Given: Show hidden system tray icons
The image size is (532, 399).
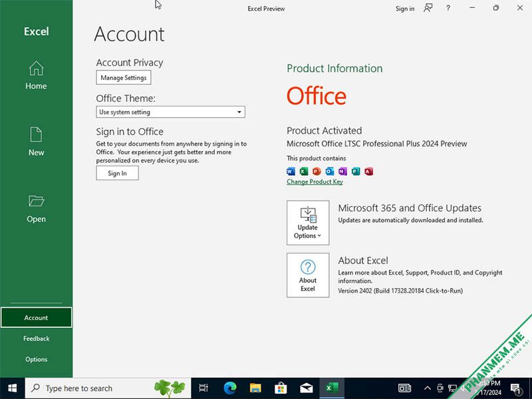Looking at the screenshot, I should 428,388.
